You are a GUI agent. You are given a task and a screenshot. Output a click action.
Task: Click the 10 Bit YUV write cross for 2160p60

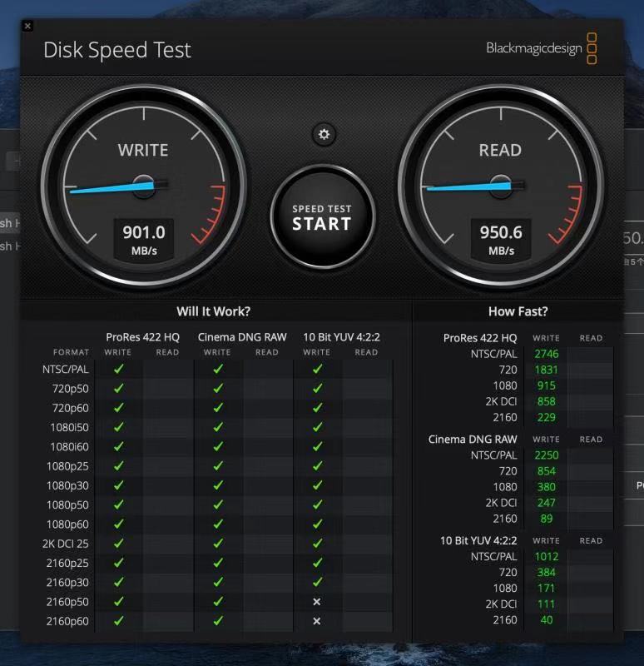tap(317, 621)
